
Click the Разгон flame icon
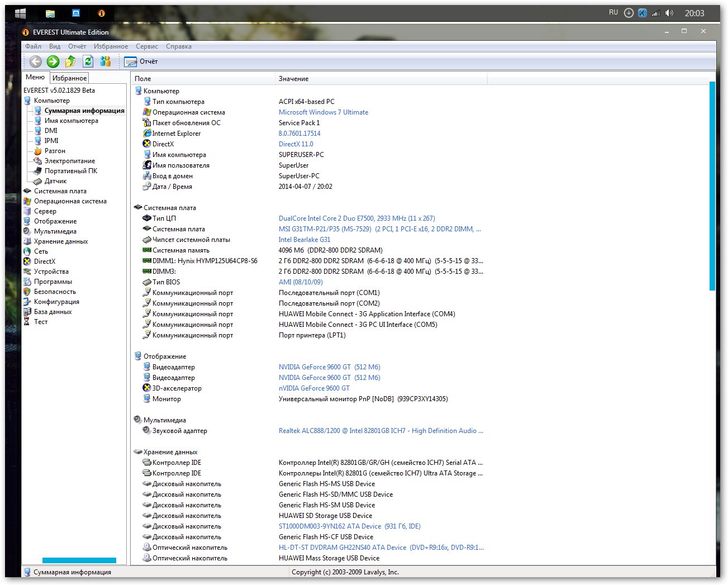point(37,151)
